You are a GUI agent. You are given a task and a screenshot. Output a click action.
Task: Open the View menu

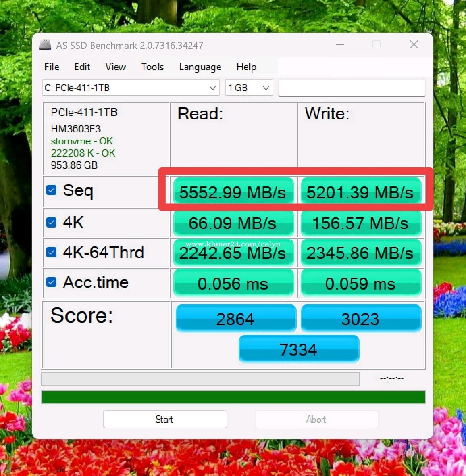(x=116, y=67)
